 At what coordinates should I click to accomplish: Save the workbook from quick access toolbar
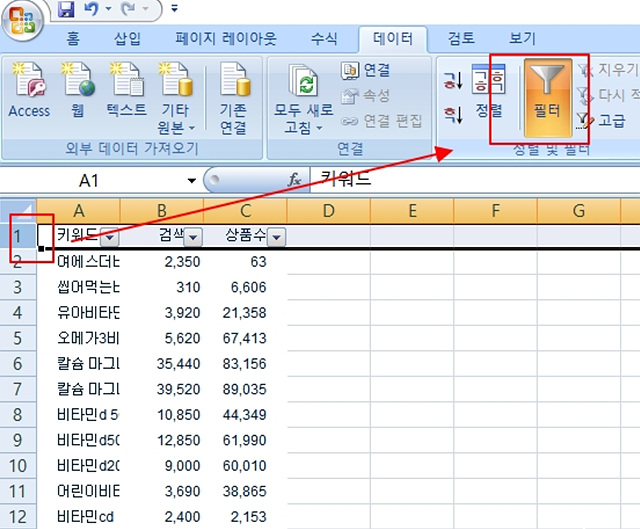click(66, 9)
